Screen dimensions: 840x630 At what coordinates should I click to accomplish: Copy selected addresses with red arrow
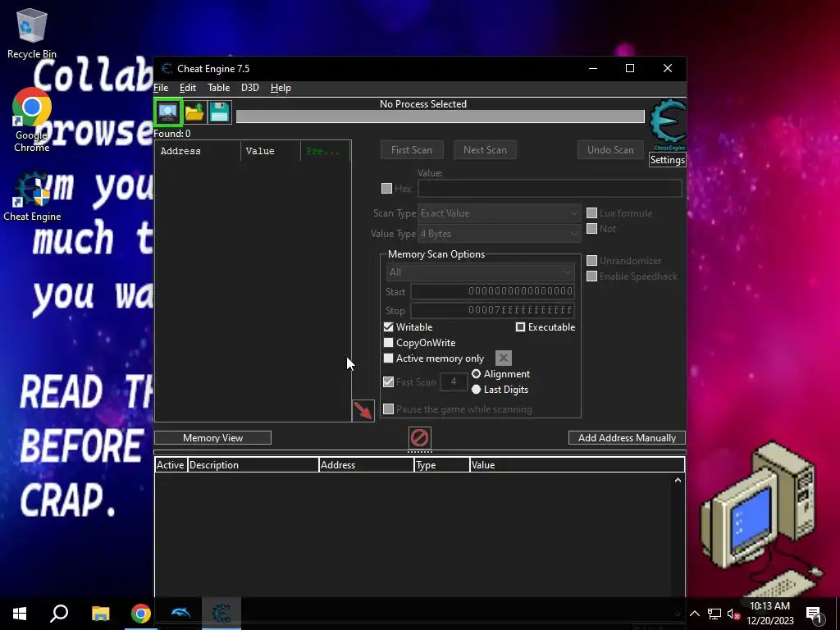click(x=363, y=411)
